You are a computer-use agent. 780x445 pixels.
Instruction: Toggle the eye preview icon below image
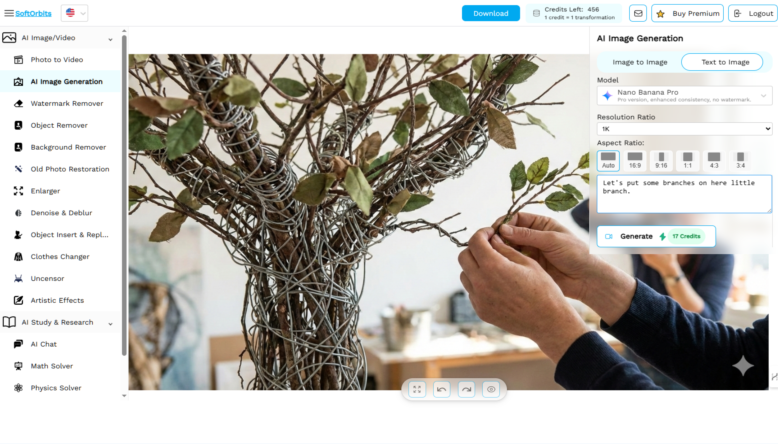click(x=491, y=389)
